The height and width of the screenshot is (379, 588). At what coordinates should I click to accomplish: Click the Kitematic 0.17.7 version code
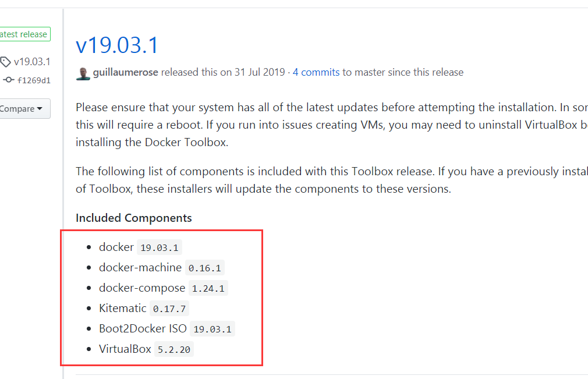pos(170,309)
